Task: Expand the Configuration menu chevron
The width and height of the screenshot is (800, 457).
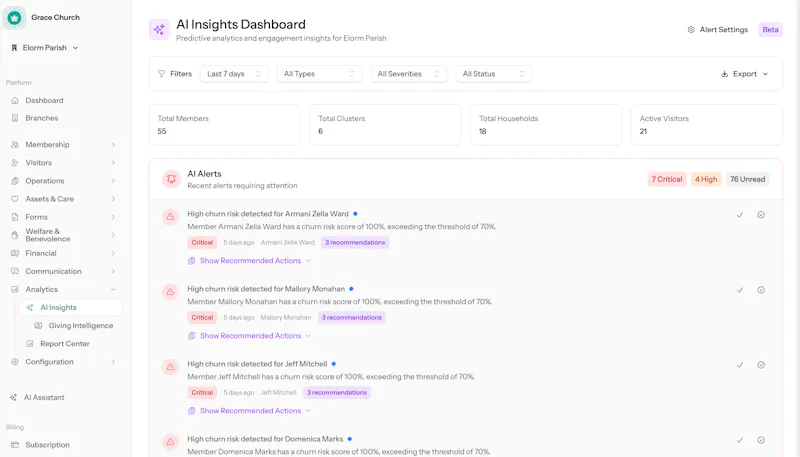Action: 113,362
